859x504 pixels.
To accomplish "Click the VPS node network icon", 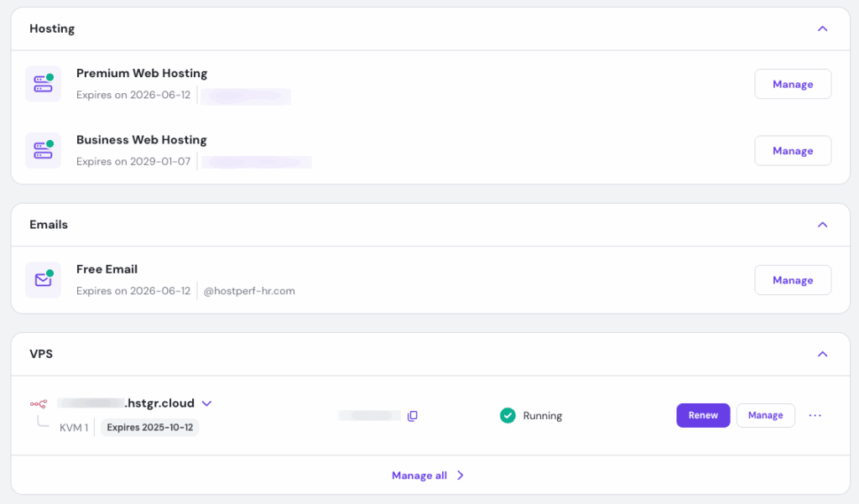I will tap(39, 403).
